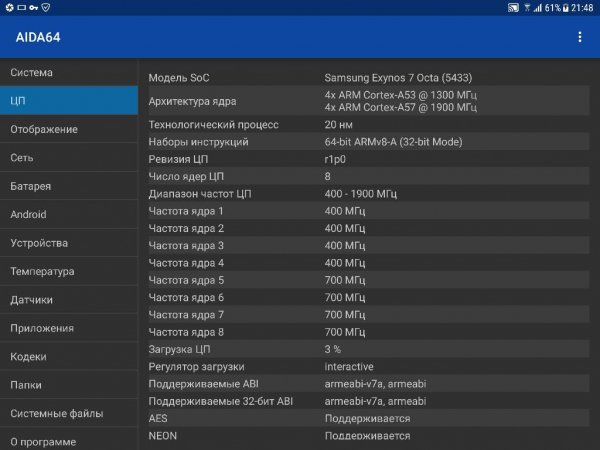The height and width of the screenshot is (450, 600).
Task: Tap the 3 % CPU load value
Action: [333, 349]
